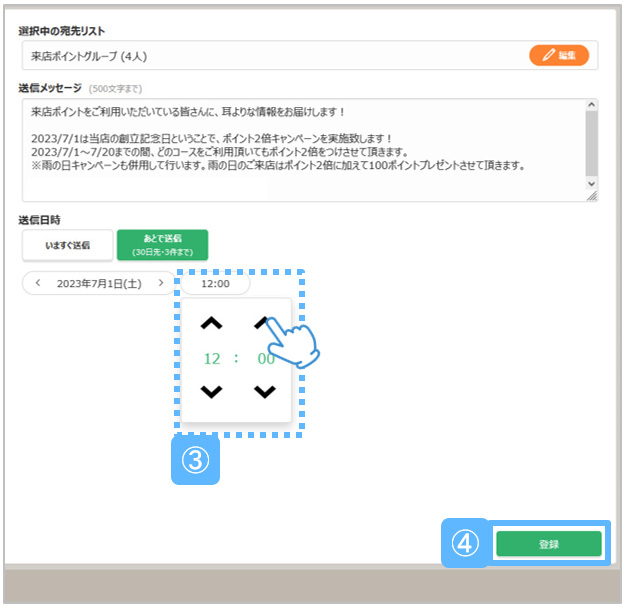The width and height of the screenshot is (626, 607).
Task: Click the pencil 編集 edit button
Action: (x=559, y=56)
